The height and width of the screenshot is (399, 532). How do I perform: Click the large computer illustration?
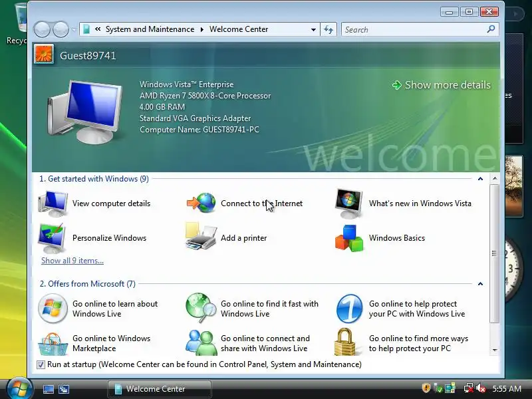(85, 112)
